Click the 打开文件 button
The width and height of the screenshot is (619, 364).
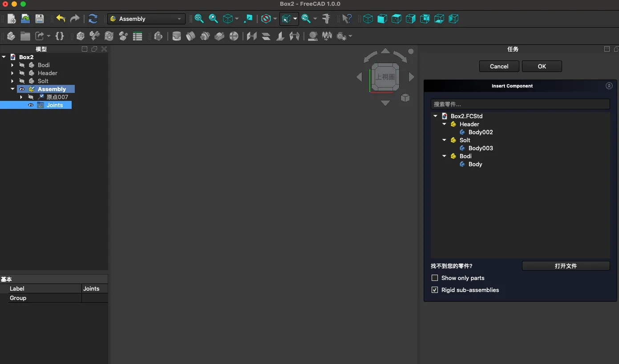pyautogui.click(x=566, y=266)
